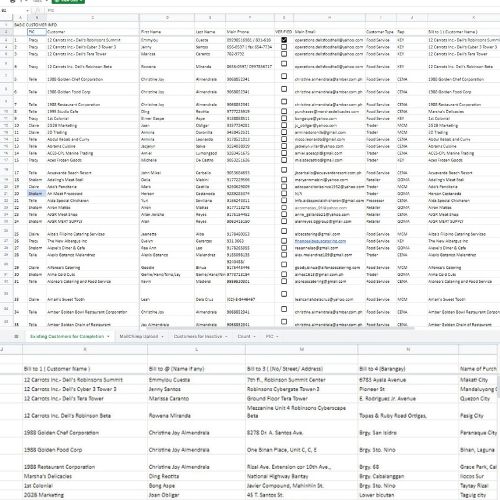Open the MailChimp Upload tab dropdown arrow
Screen dimensions: 500x500
point(162,336)
